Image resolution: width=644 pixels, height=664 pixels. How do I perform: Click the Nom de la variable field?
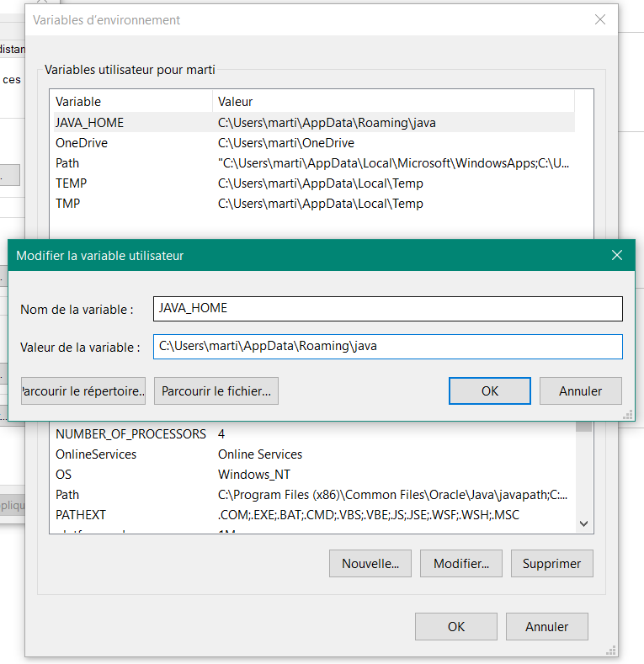(x=387, y=309)
